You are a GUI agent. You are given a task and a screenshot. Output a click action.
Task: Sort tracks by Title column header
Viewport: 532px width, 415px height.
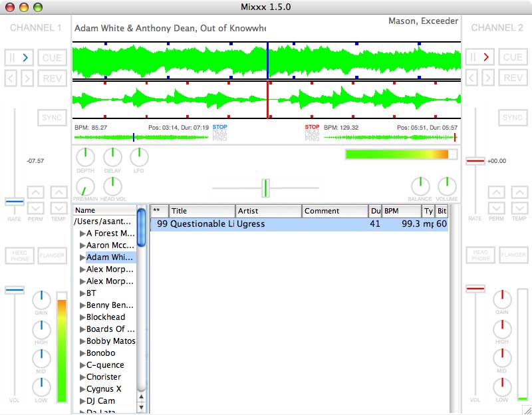[202, 211]
